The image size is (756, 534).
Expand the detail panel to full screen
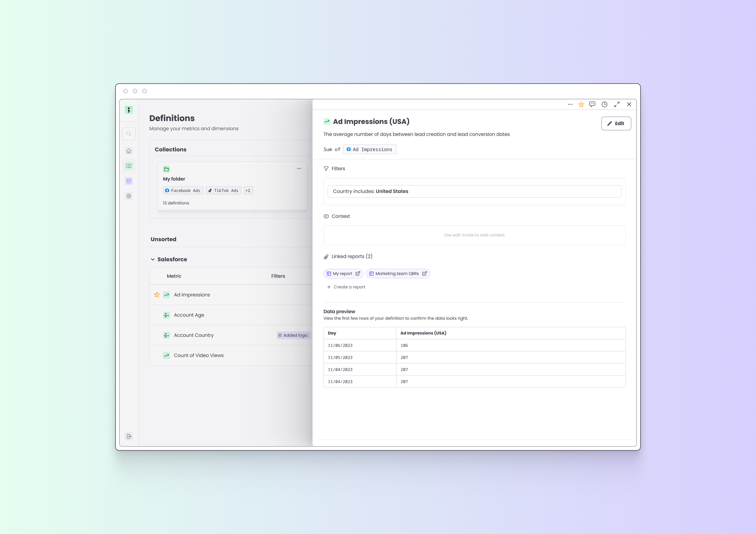(617, 104)
